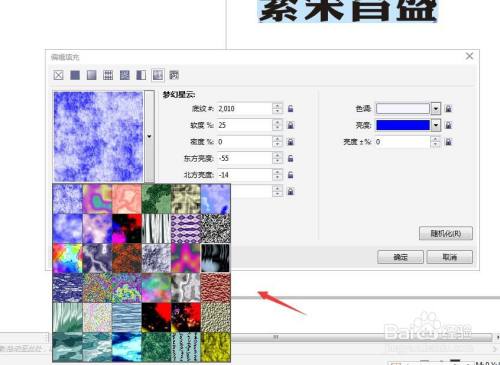Increase 底纹 # with its up spinner
Screen dimensions: 500x365
click(x=277, y=106)
